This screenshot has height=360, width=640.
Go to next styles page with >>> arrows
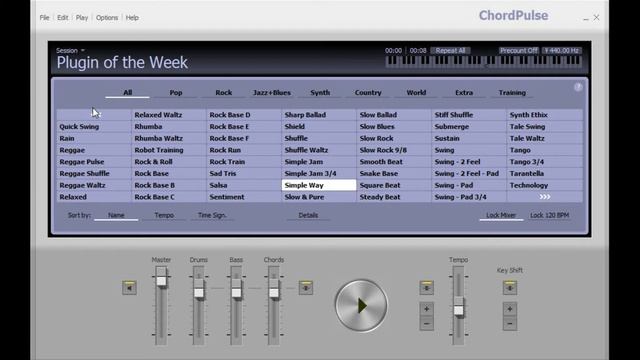click(x=545, y=197)
